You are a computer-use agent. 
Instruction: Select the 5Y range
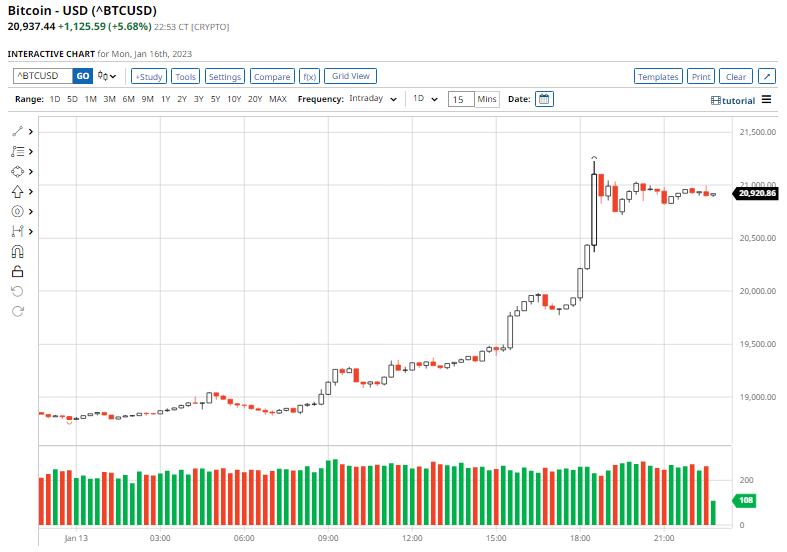point(215,99)
